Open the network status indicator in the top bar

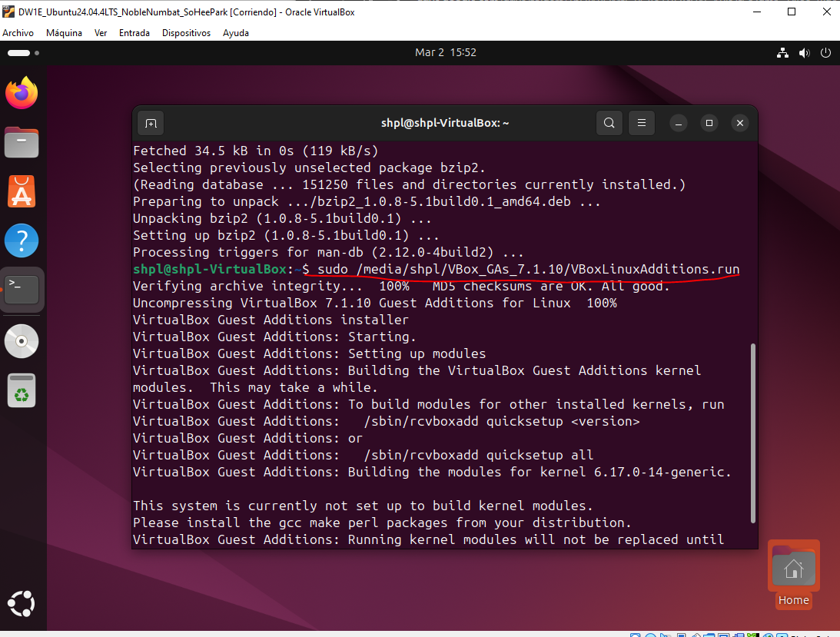[x=782, y=52]
